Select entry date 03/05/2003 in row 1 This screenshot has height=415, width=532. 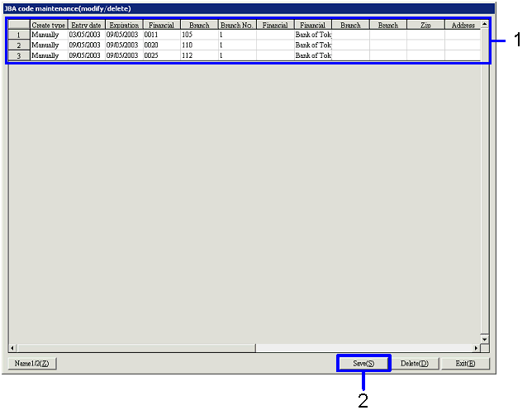[x=87, y=35]
